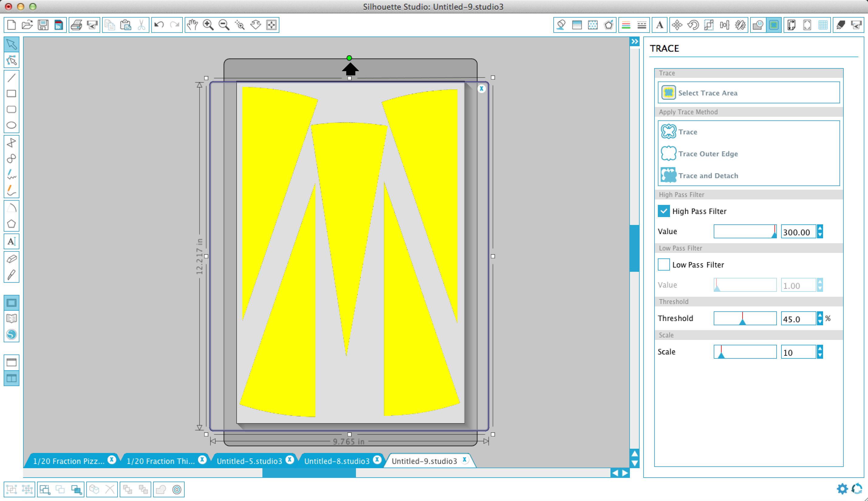Click the Weld icon in bottom toolbar
Image resolution: width=868 pixels, height=501 pixels.
point(161,489)
